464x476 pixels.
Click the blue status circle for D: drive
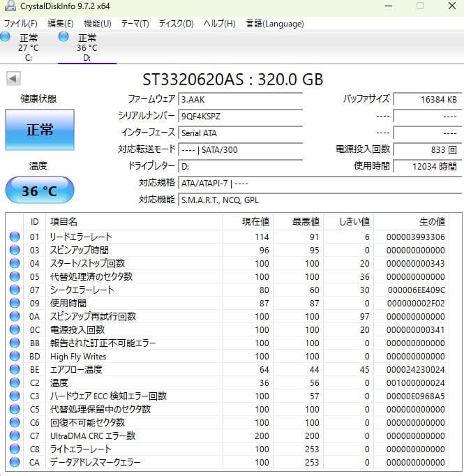click(63, 37)
